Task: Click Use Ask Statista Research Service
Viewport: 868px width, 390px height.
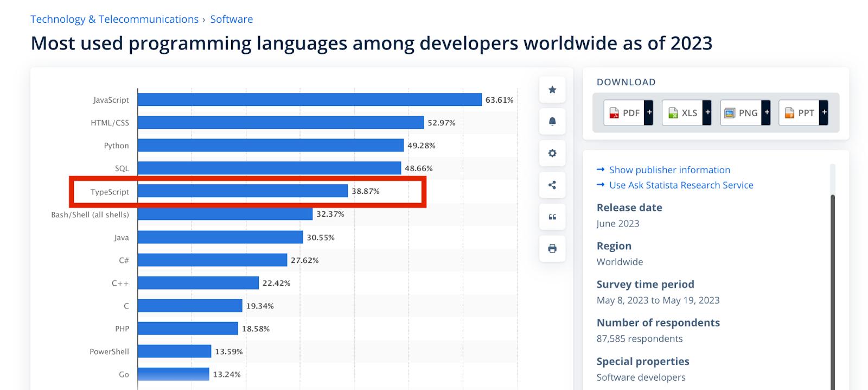Action: coord(681,185)
